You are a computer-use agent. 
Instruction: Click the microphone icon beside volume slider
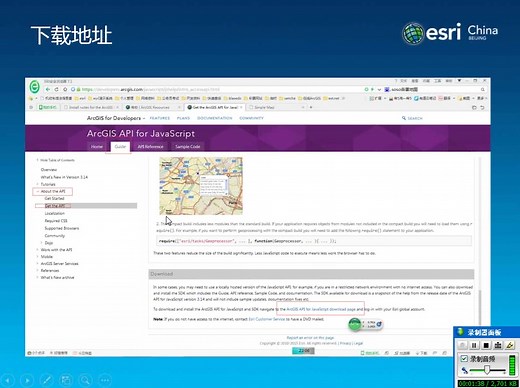point(464,370)
